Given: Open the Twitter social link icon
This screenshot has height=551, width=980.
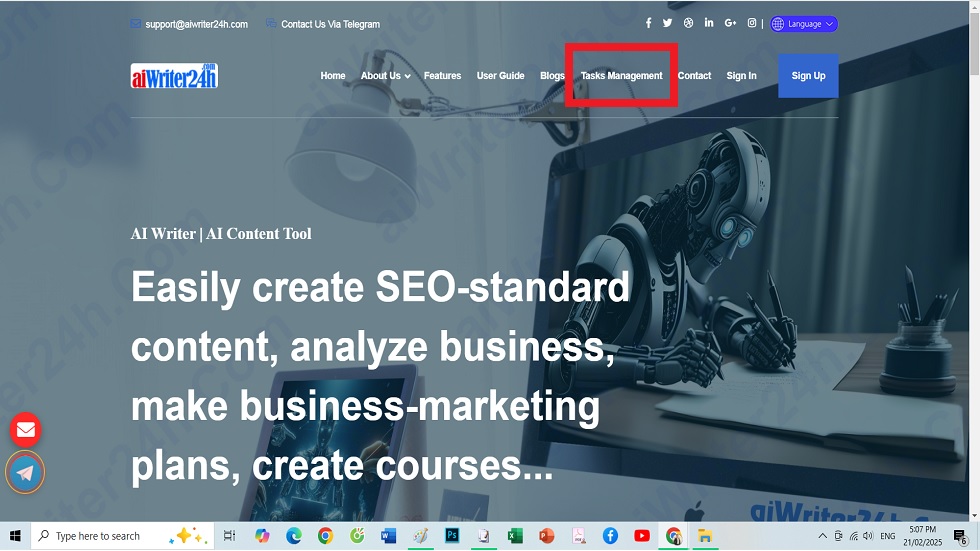Looking at the screenshot, I should (x=668, y=23).
